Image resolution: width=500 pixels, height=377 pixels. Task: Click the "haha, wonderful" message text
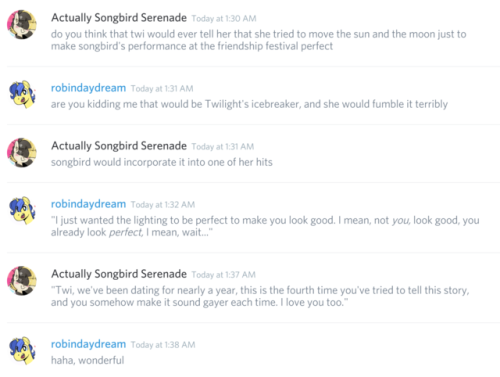tap(87, 360)
